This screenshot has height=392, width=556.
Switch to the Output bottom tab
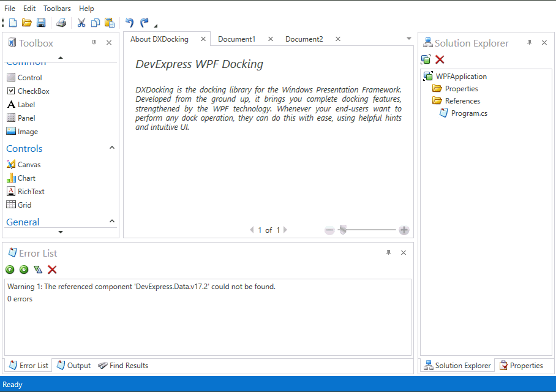(73, 366)
